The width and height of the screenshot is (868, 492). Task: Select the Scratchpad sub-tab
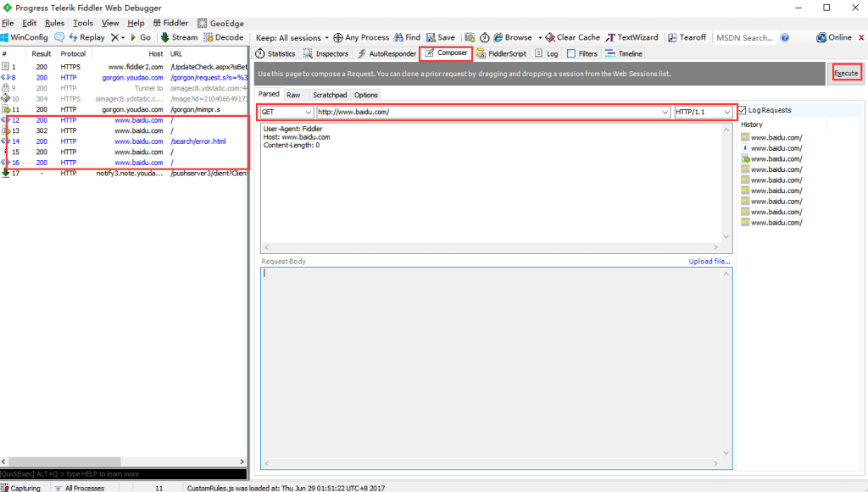tap(330, 95)
